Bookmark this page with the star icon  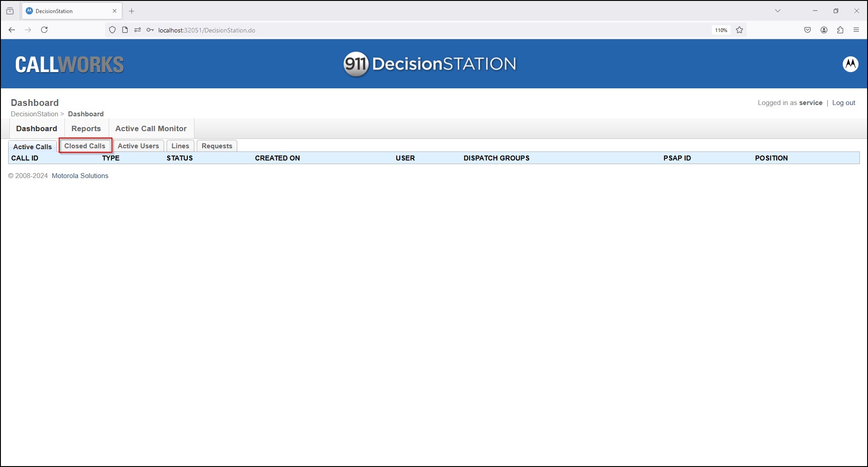pos(739,30)
